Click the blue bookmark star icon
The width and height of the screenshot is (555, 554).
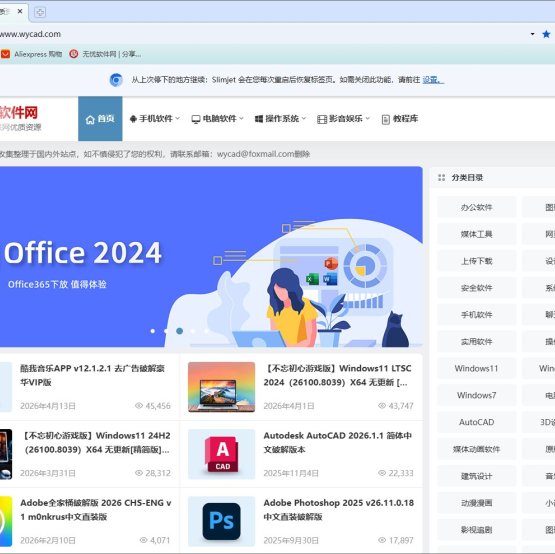546,34
